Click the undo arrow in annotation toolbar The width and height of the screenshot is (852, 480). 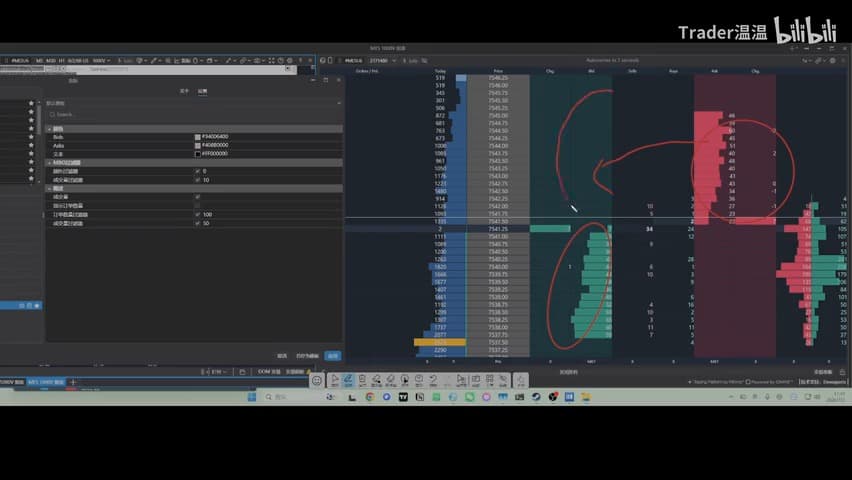point(433,380)
